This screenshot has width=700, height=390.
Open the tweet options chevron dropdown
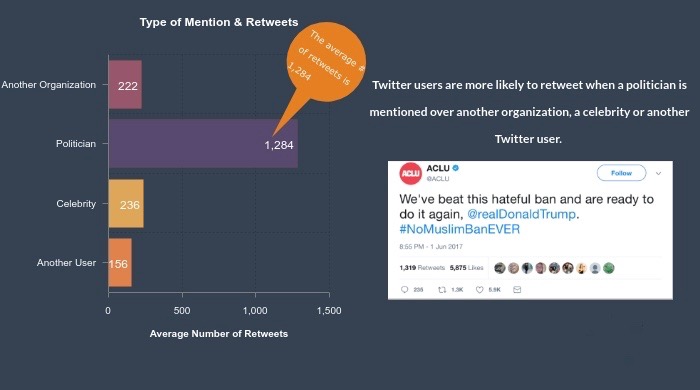658,174
